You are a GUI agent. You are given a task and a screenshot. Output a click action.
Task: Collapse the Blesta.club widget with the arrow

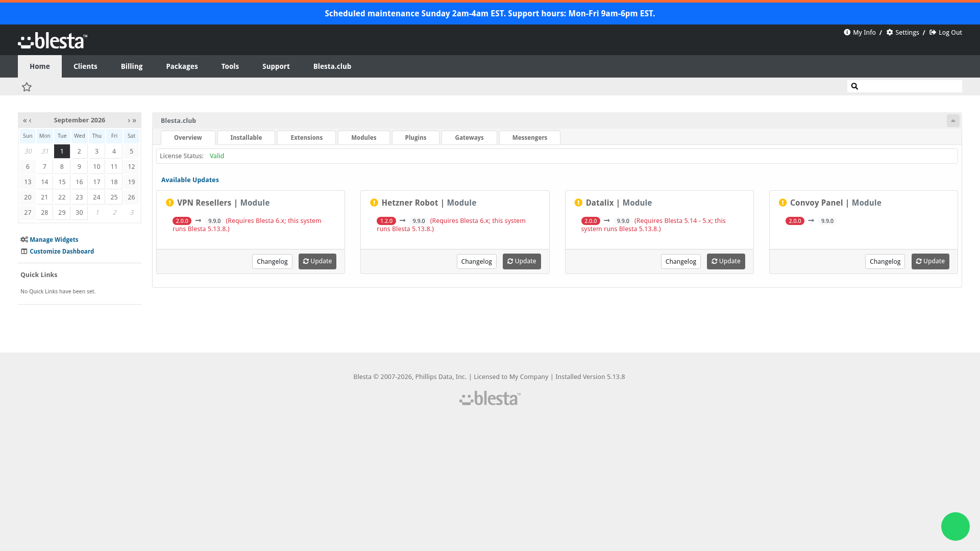point(953,121)
